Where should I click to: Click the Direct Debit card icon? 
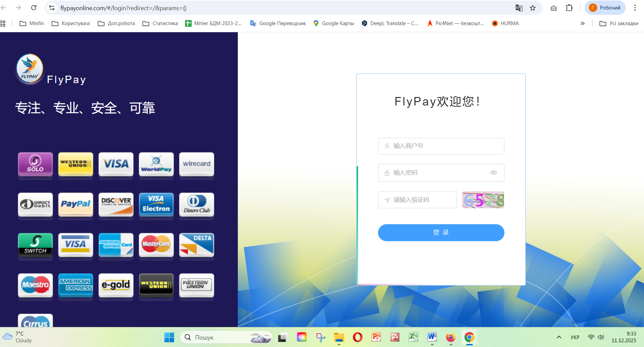click(35, 205)
